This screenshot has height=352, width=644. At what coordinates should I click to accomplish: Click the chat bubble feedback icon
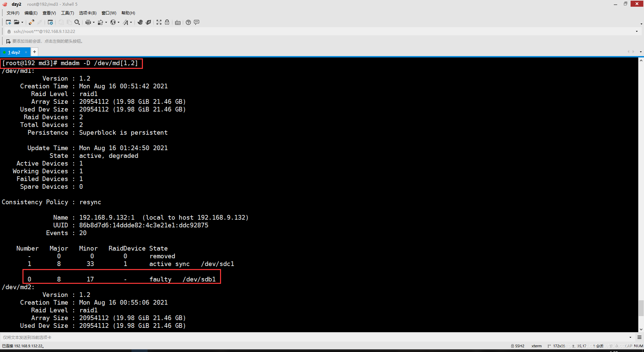[x=197, y=22]
